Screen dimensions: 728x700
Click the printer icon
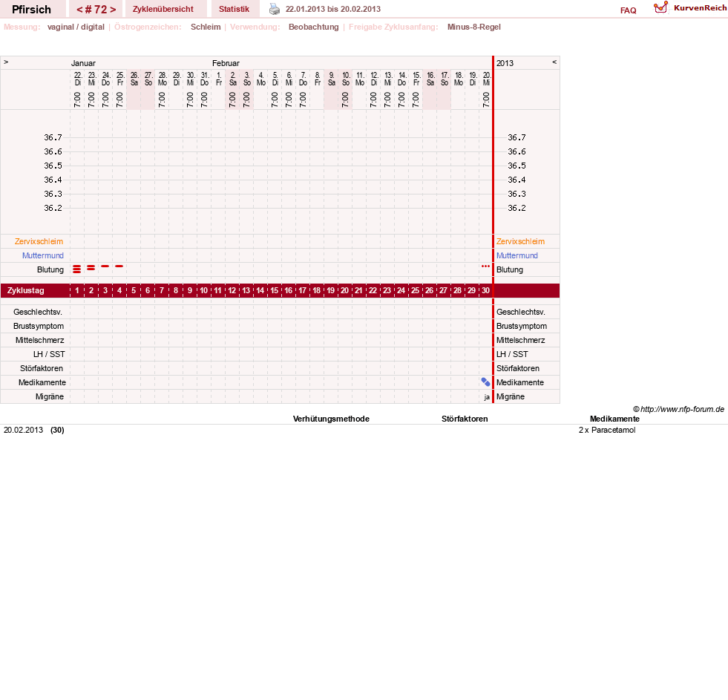point(275,9)
